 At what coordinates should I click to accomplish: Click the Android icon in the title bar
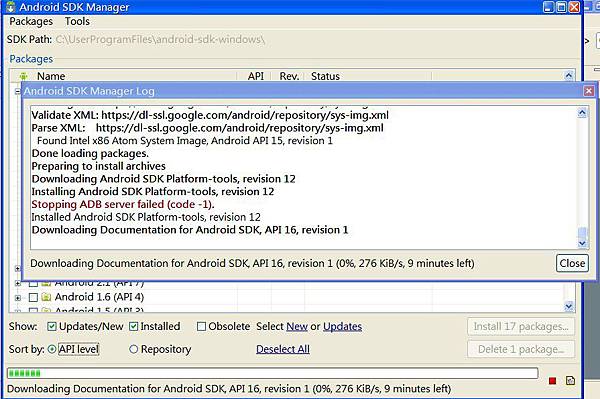(x=10, y=7)
